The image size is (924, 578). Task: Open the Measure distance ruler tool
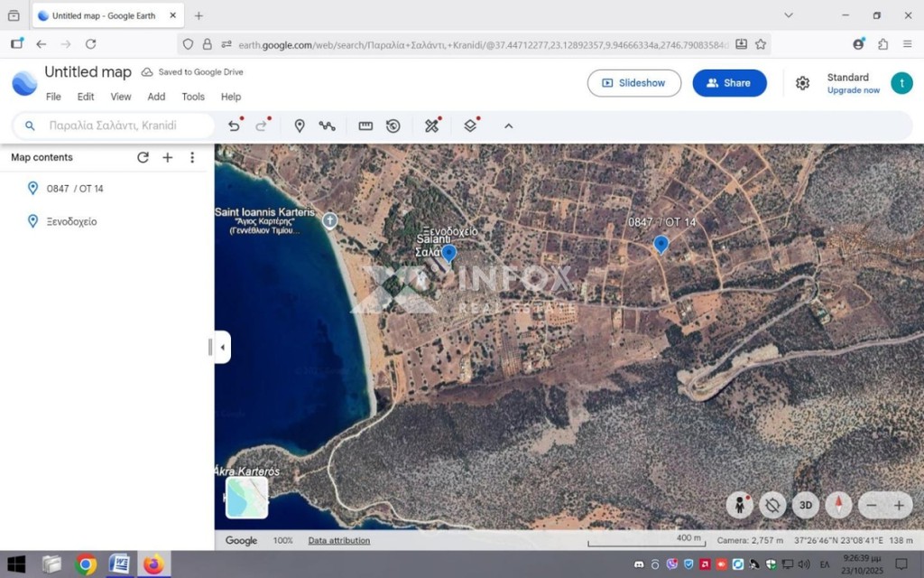pos(365,126)
